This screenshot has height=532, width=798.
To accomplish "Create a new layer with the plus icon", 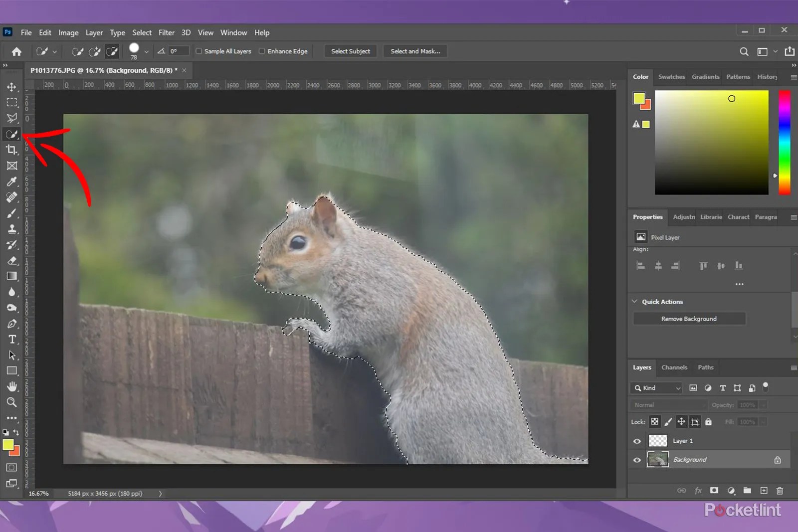I will (x=764, y=491).
